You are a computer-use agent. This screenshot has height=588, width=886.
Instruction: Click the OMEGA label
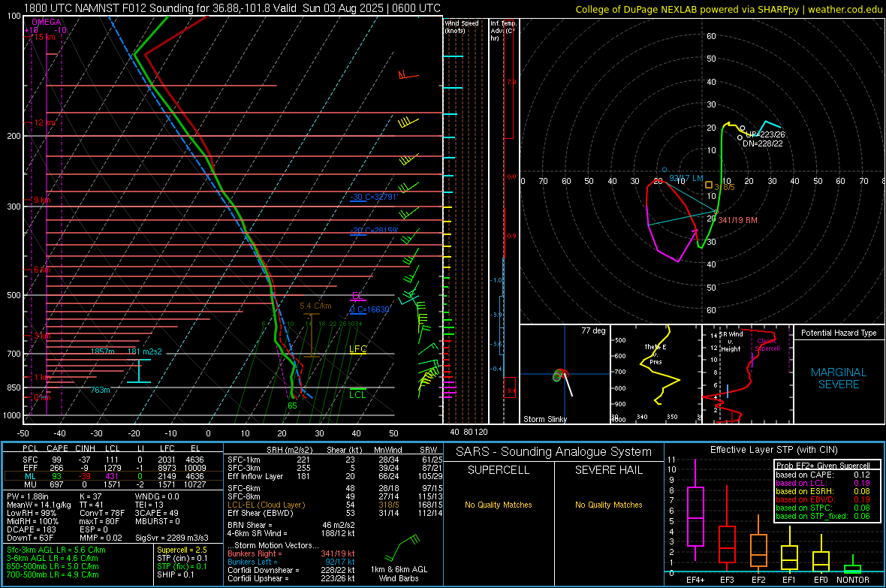click(x=47, y=22)
